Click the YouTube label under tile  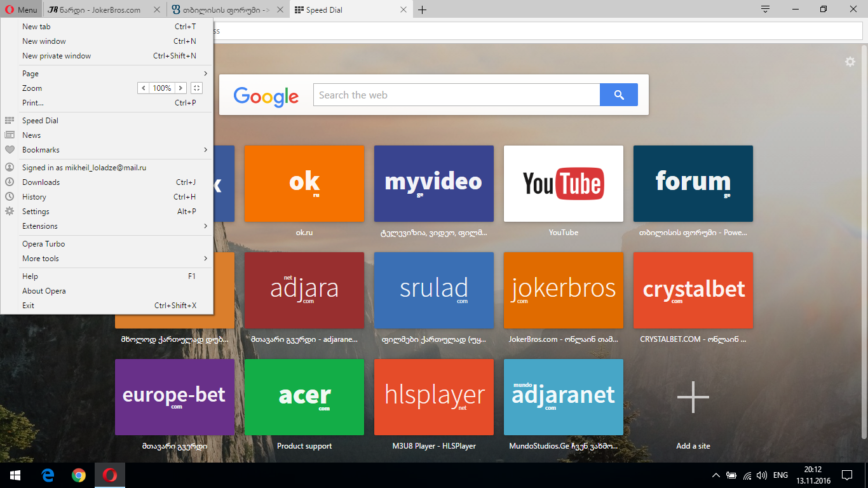click(564, 233)
